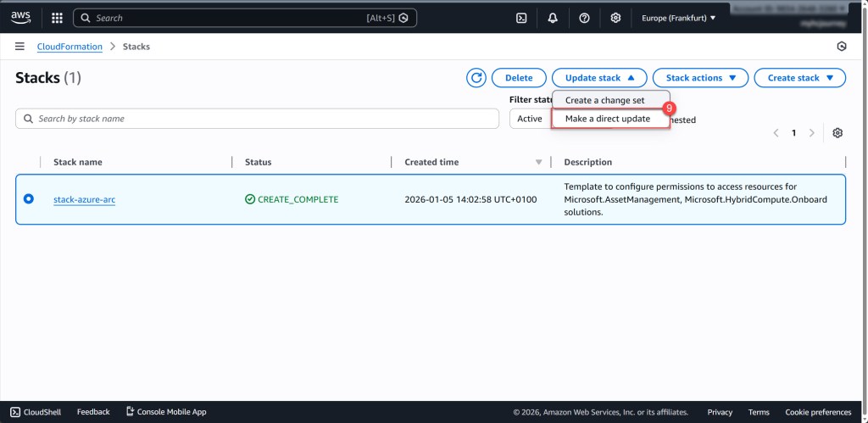This screenshot has height=423, width=868.
Task: Select the stack-azure-arc radio button
Action: 29,199
